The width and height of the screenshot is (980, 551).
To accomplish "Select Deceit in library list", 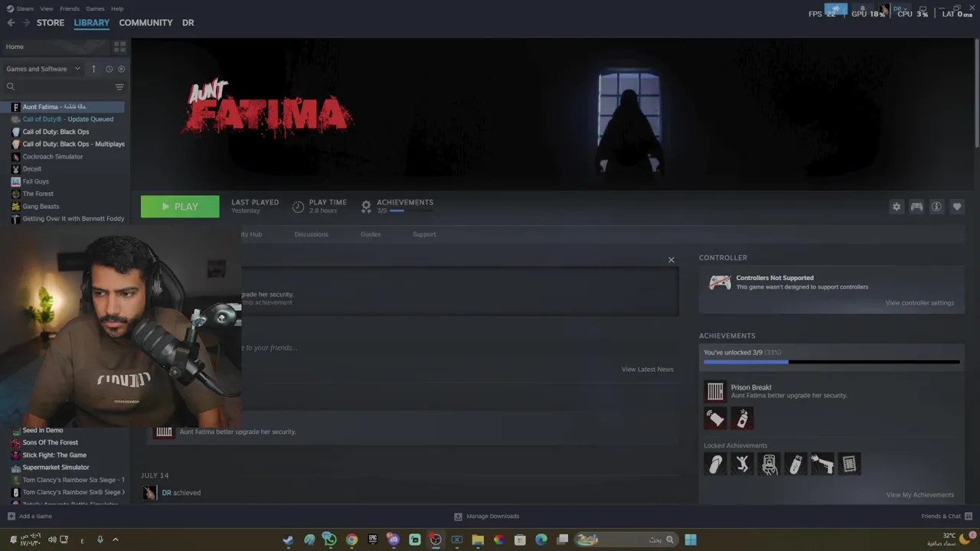I will point(63,169).
